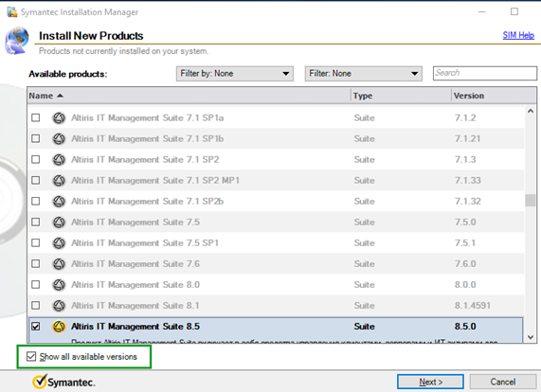Maximize the Symantec Installation Manager window
Image resolution: width=541 pixels, height=392 pixels.
click(x=514, y=11)
